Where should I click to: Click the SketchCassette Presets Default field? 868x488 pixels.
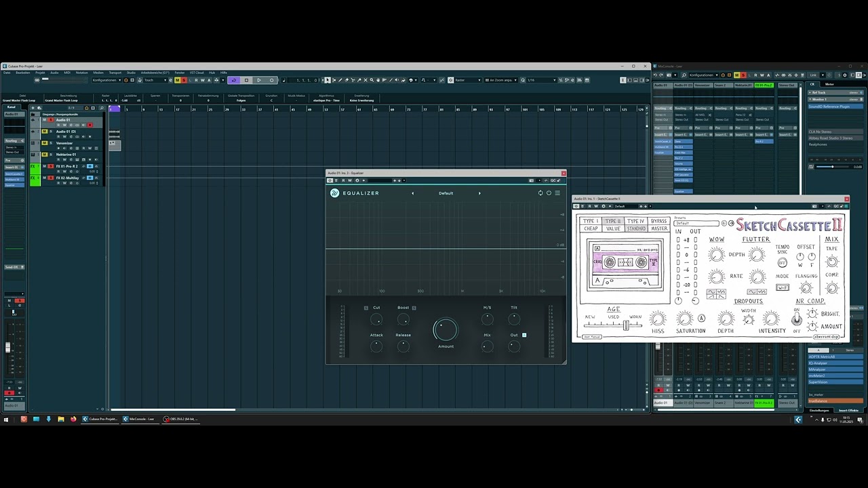pos(696,223)
